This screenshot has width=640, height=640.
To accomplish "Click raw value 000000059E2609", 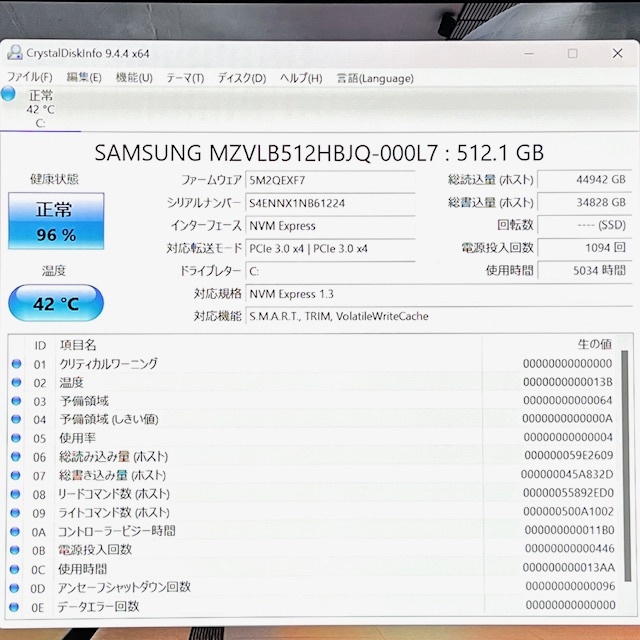I will tap(569, 456).
